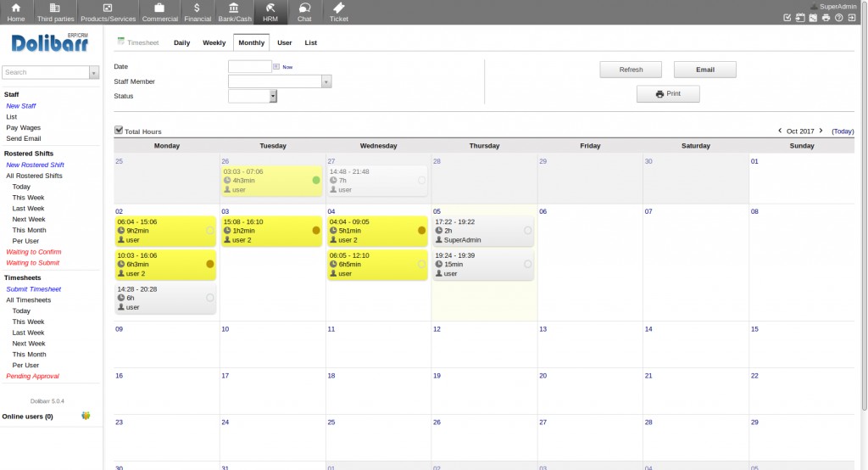Click the SuperAdmin user name at top right
The image size is (868, 470).
pyautogui.click(x=837, y=7)
